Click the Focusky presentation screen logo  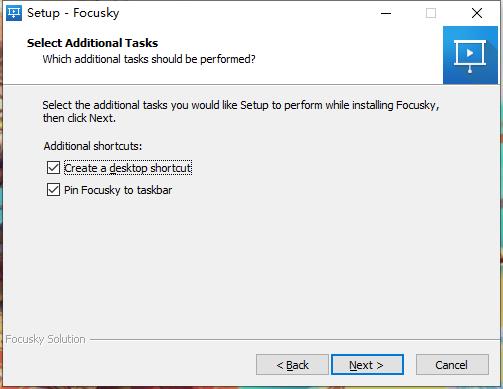[x=470, y=55]
